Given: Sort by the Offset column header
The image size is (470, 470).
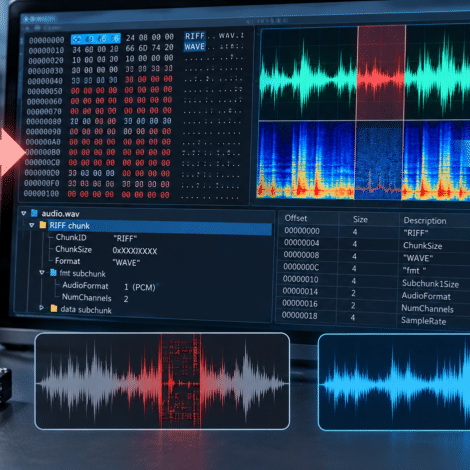Looking at the screenshot, I should [x=296, y=218].
